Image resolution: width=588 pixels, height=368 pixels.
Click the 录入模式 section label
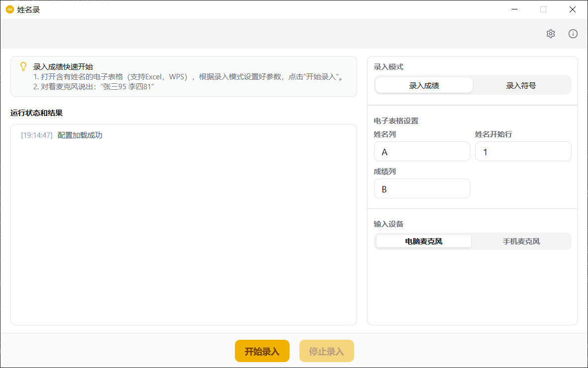[x=388, y=67]
